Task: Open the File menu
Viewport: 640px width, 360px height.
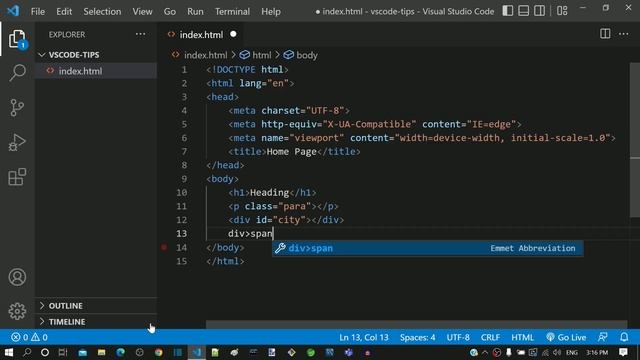Action: (x=38, y=11)
